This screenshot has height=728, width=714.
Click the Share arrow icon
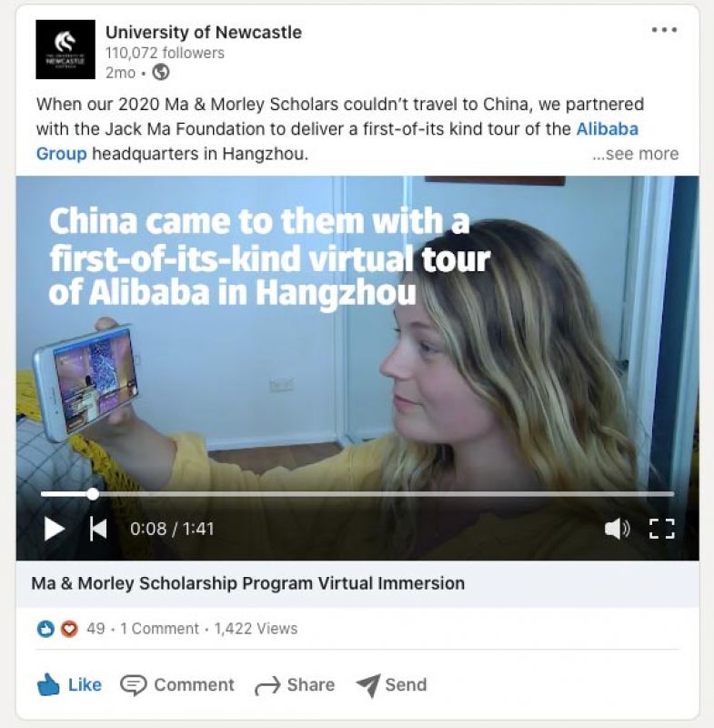pyautogui.click(x=267, y=686)
